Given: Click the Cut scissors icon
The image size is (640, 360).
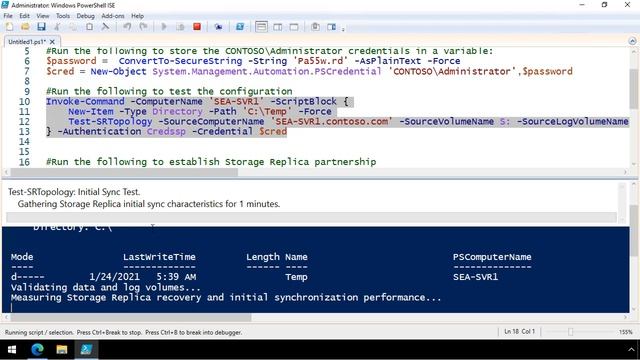Looking at the screenshot, I should click(x=57, y=27).
